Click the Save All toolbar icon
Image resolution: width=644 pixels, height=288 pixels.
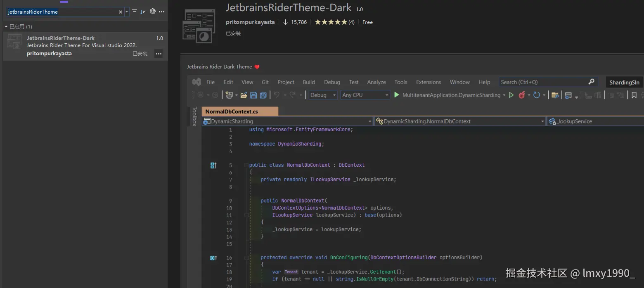263,95
